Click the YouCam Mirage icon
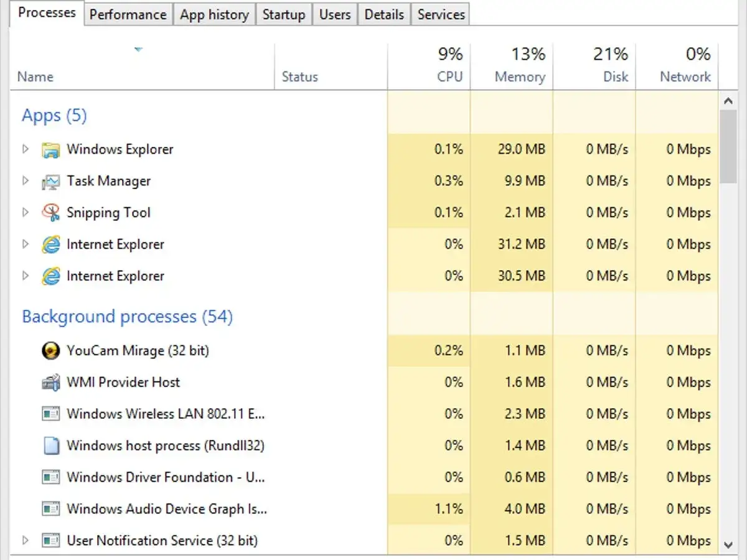747x560 pixels. tap(50, 351)
